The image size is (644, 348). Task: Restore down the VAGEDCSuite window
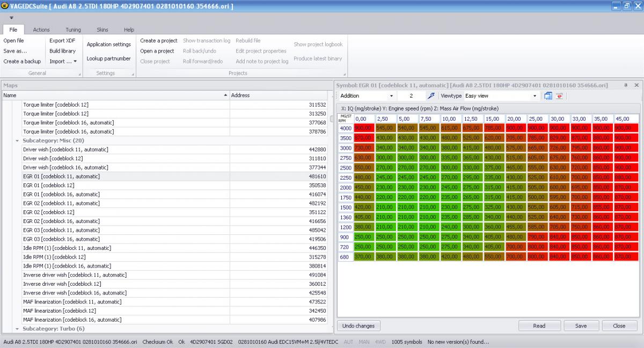(x=626, y=6)
